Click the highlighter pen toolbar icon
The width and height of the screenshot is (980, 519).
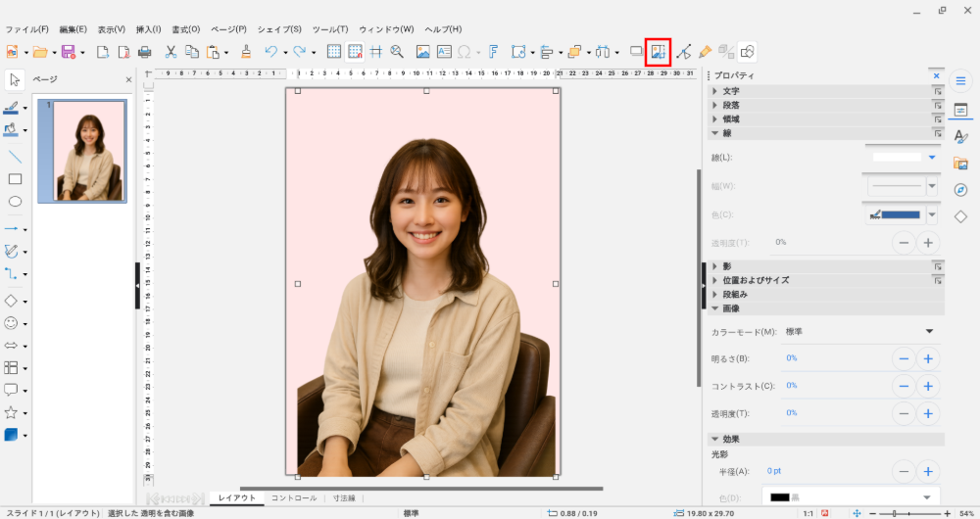coord(705,52)
